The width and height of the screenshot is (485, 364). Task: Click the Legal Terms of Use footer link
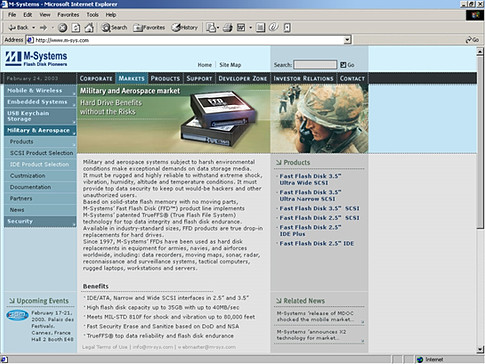pos(105,347)
